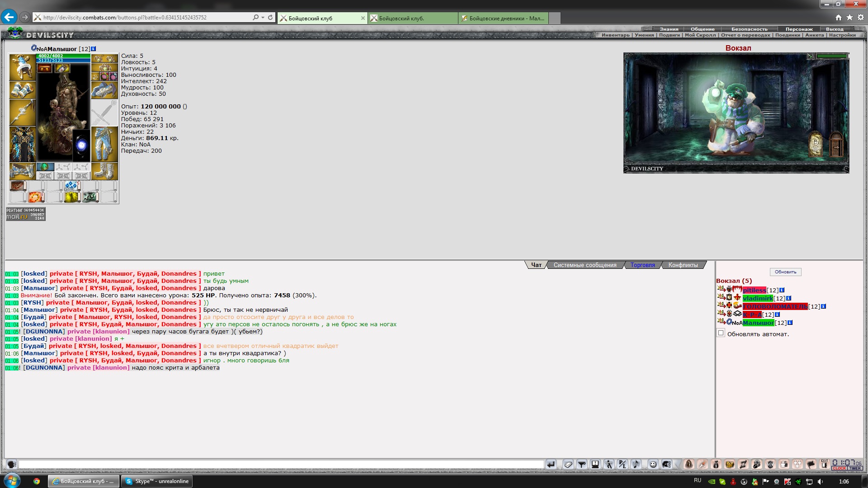Open the Поединки link
This screenshot has height=488, width=868.
coord(788,35)
